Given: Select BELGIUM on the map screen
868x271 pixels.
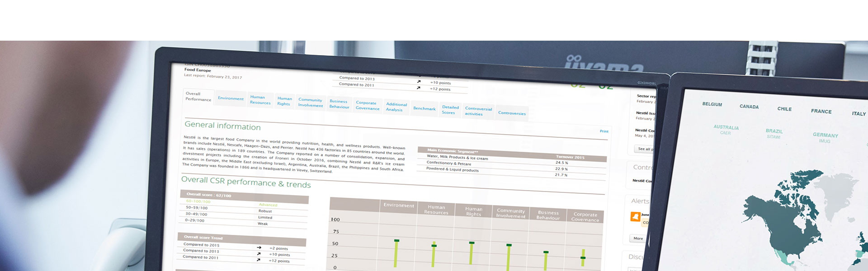Looking at the screenshot, I should point(712,104).
